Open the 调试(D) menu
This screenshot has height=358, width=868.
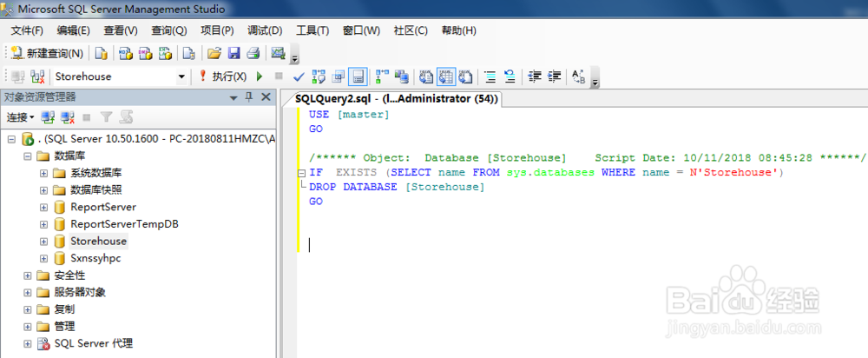pos(265,30)
